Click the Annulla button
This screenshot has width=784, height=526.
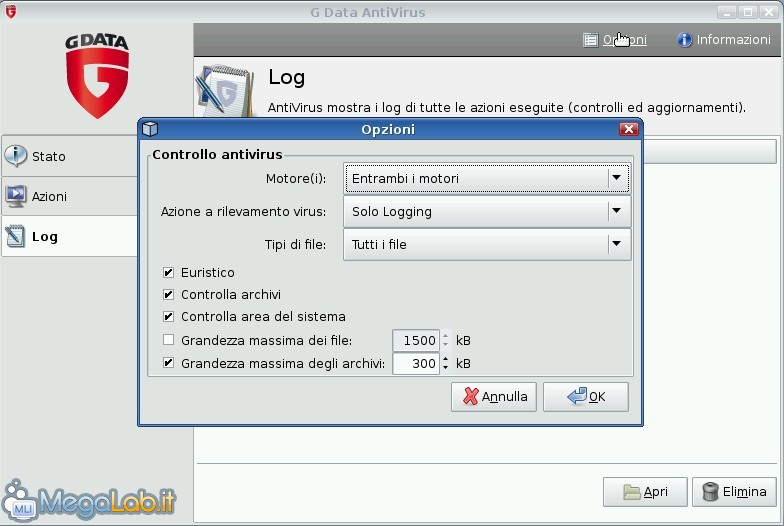point(494,397)
